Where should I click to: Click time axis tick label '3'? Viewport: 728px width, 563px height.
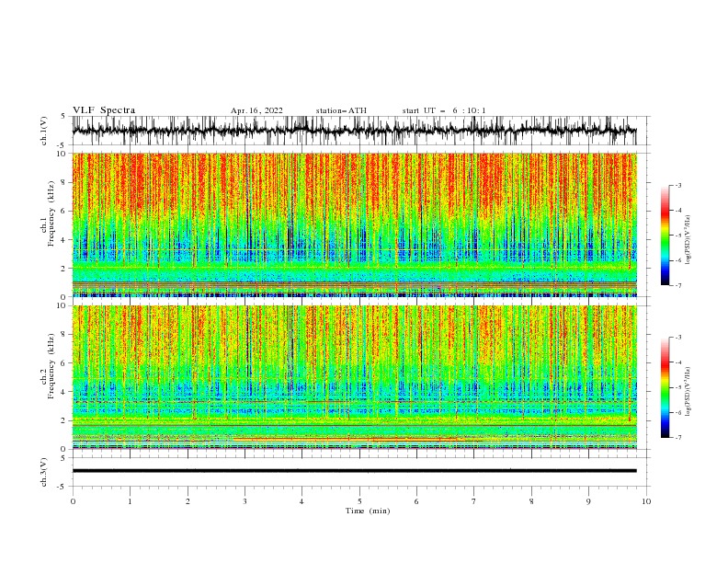coord(245,501)
